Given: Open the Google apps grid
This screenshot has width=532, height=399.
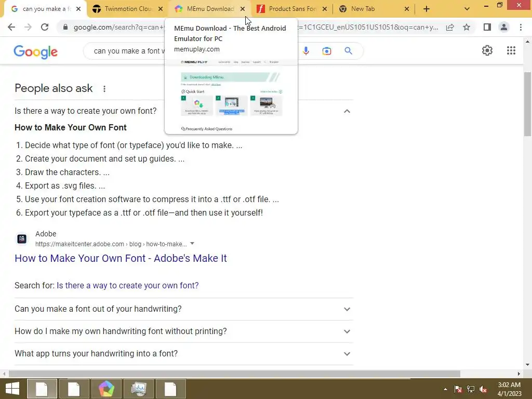Looking at the screenshot, I should pyautogui.click(x=511, y=50).
